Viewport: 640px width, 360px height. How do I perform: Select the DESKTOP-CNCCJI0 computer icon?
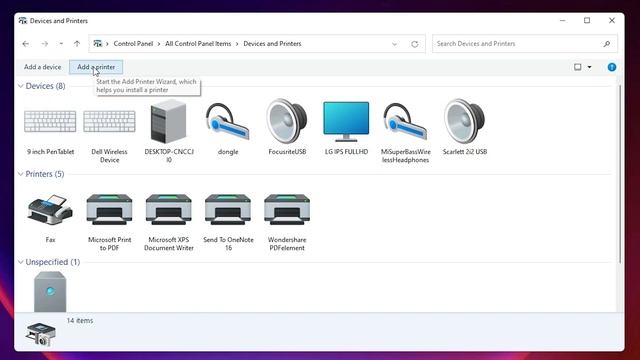coord(169,121)
